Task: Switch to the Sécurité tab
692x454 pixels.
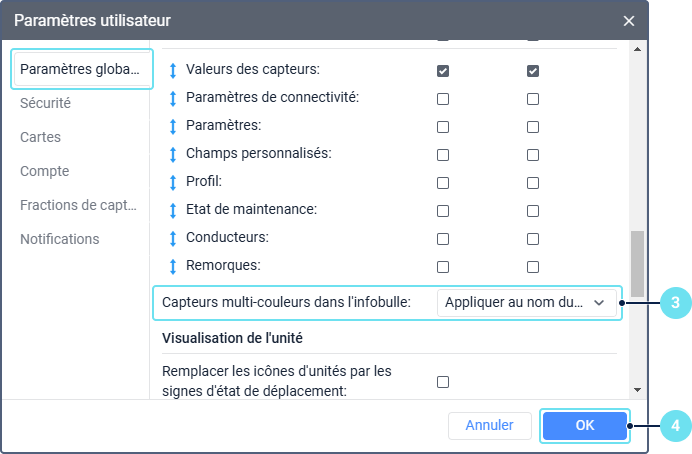Action: [45, 103]
